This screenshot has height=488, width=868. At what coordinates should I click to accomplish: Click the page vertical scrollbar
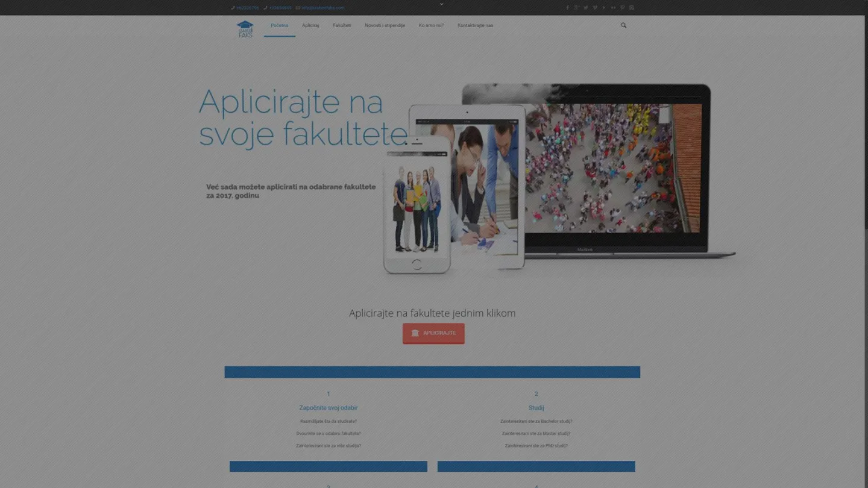pyautogui.click(x=866, y=244)
